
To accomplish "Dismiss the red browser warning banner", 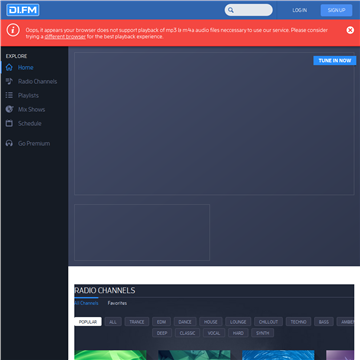I will [350, 30].
